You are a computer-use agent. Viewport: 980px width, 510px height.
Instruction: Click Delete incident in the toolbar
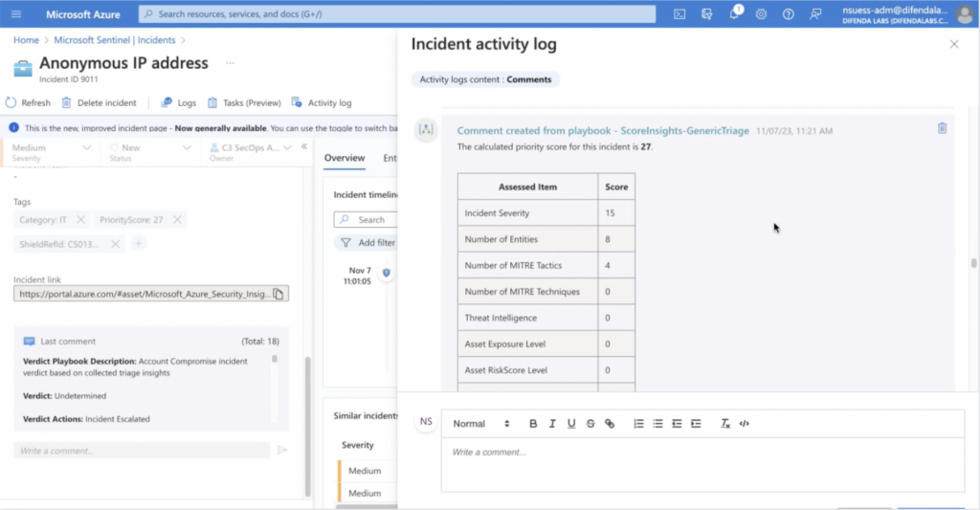(99, 102)
